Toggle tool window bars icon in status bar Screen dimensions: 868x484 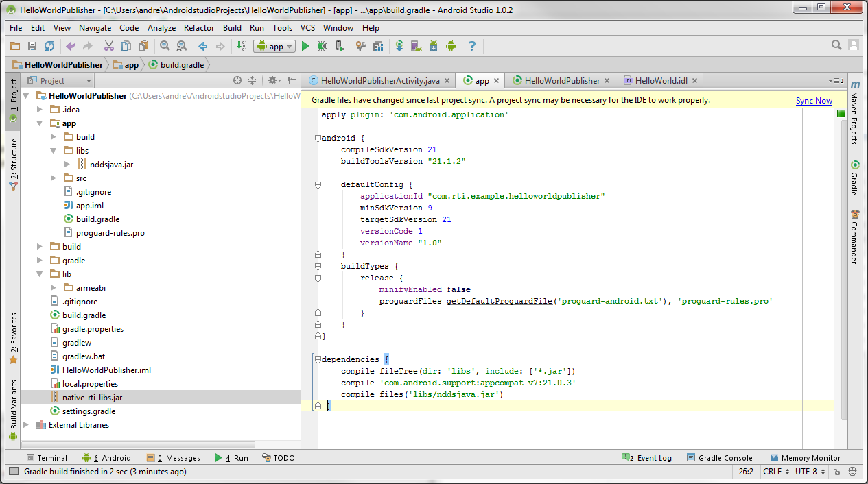(x=13, y=472)
